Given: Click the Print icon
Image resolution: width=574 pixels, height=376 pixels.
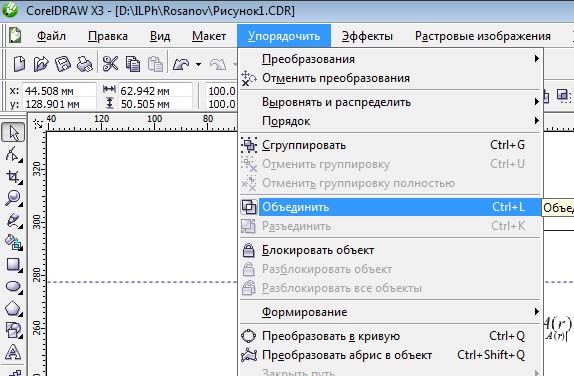Looking at the screenshot, I should [x=85, y=64].
